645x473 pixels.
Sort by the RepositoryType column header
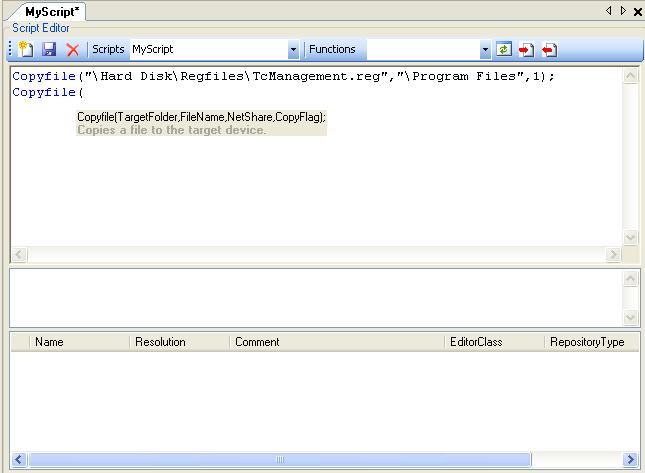(592, 342)
